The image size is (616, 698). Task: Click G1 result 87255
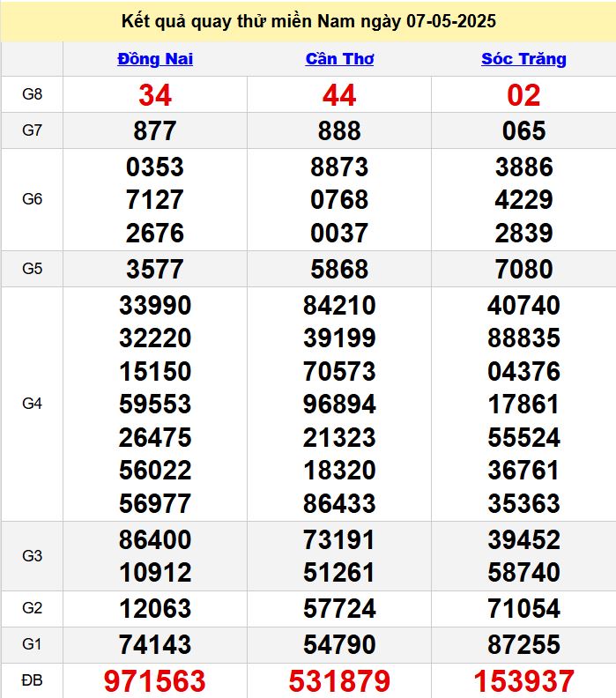(523, 644)
